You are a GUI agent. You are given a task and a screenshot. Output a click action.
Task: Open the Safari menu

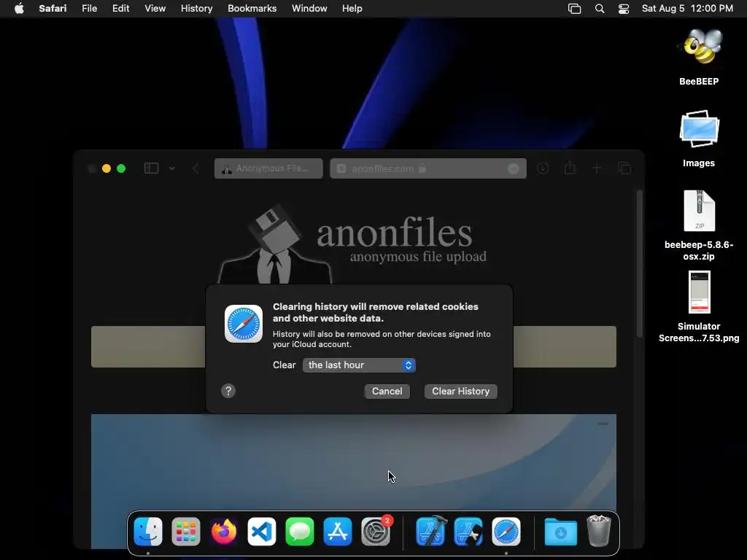(53, 9)
